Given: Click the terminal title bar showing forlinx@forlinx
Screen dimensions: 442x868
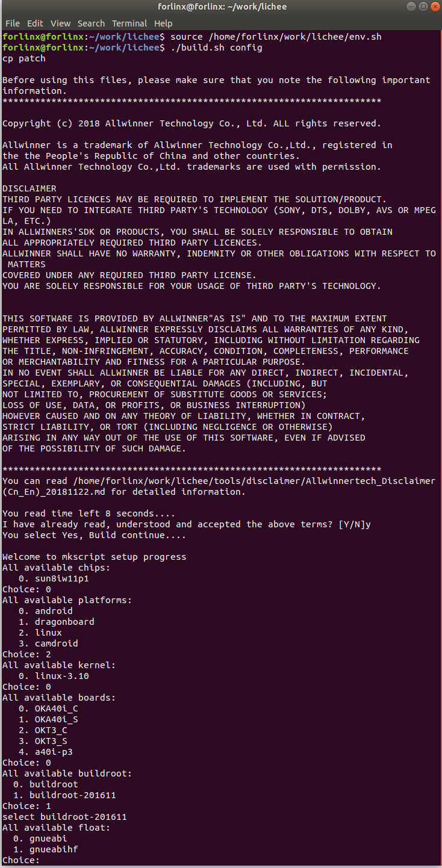Looking at the screenshot, I should tap(221, 7).
